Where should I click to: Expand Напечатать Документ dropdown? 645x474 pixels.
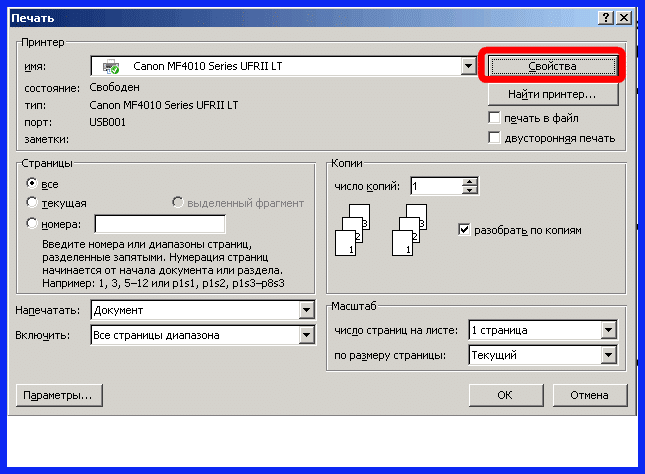[x=306, y=310]
